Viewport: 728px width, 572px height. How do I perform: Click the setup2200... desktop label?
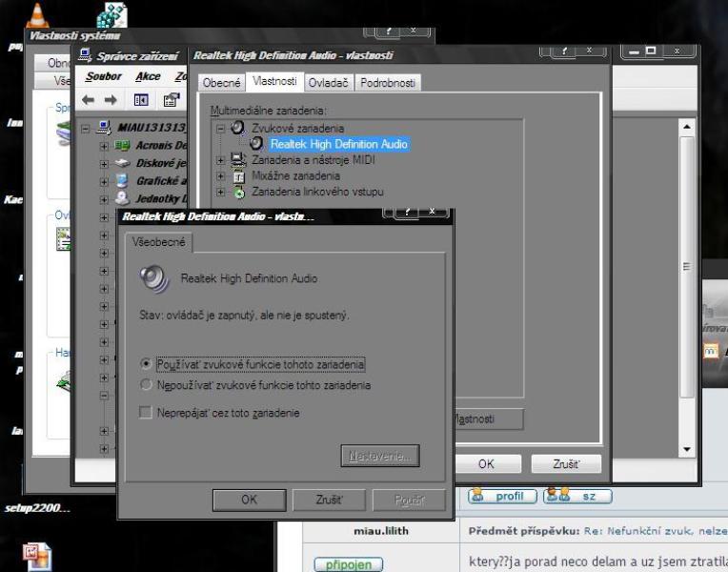click(x=37, y=508)
